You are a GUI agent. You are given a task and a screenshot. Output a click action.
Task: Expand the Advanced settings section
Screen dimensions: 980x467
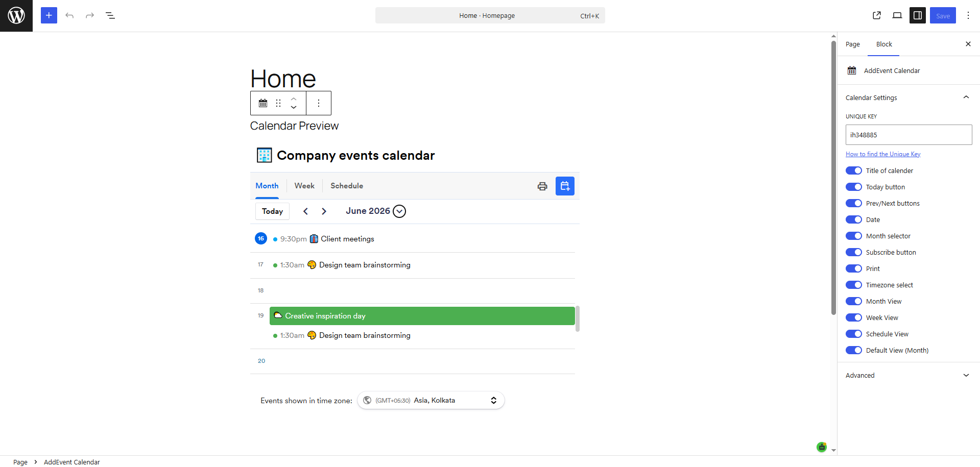(909, 375)
